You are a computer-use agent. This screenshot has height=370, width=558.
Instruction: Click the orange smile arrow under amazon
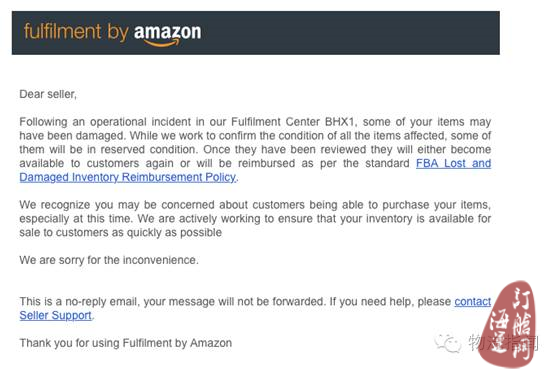162,43
